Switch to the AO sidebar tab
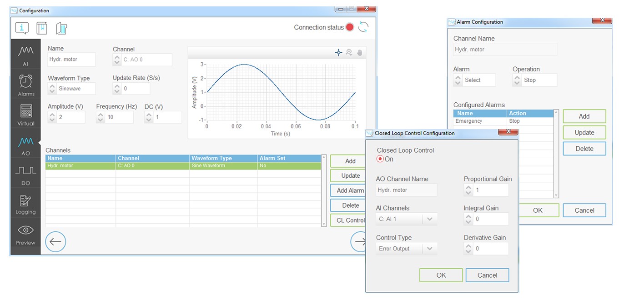The width and height of the screenshot is (644, 300). coord(26,145)
